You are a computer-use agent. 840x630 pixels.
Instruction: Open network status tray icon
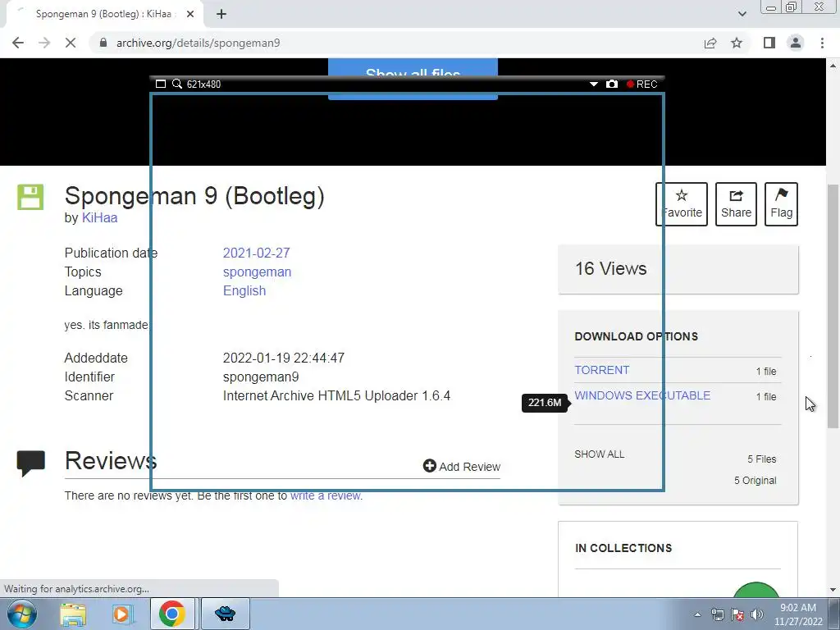(717, 614)
